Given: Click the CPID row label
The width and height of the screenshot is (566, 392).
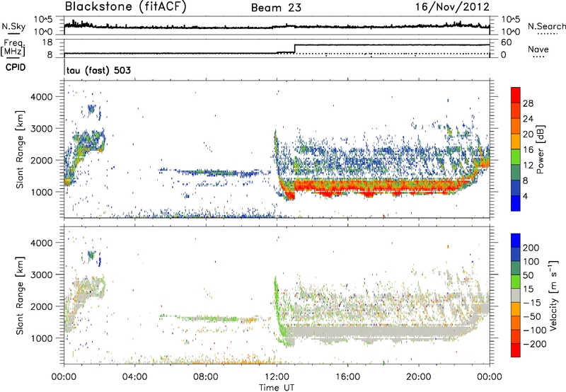Looking at the screenshot, I should coord(16,67).
